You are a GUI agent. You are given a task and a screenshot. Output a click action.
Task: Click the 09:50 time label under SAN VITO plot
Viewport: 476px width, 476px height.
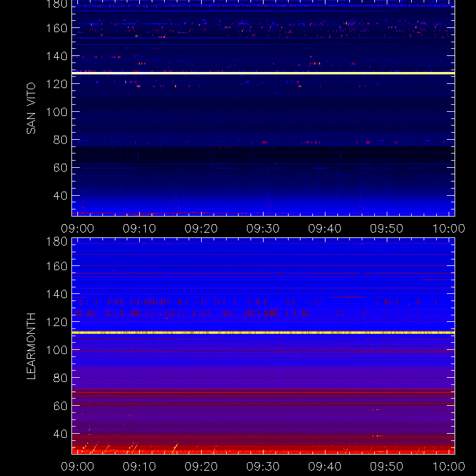(387, 228)
